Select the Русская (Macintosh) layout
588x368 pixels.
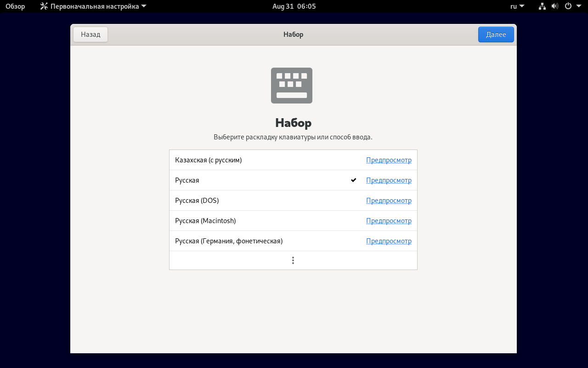(x=205, y=221)
